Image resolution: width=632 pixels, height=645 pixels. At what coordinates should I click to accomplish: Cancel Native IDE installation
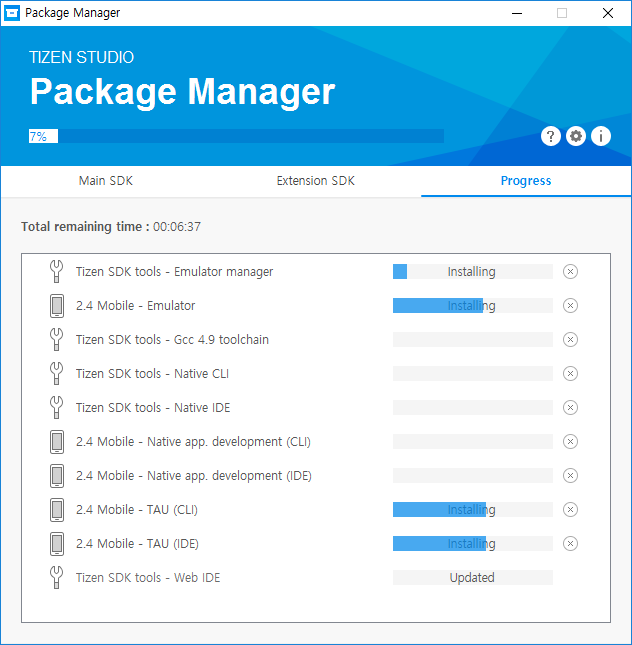570,408
